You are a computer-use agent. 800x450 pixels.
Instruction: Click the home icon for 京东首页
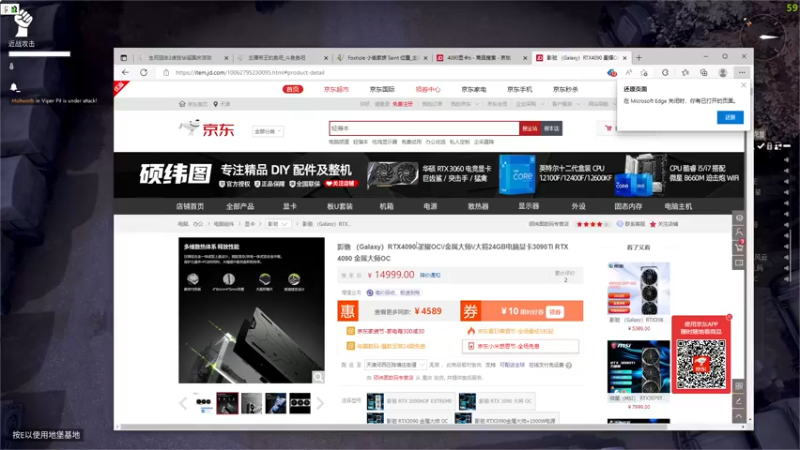[x=182, y=104]
